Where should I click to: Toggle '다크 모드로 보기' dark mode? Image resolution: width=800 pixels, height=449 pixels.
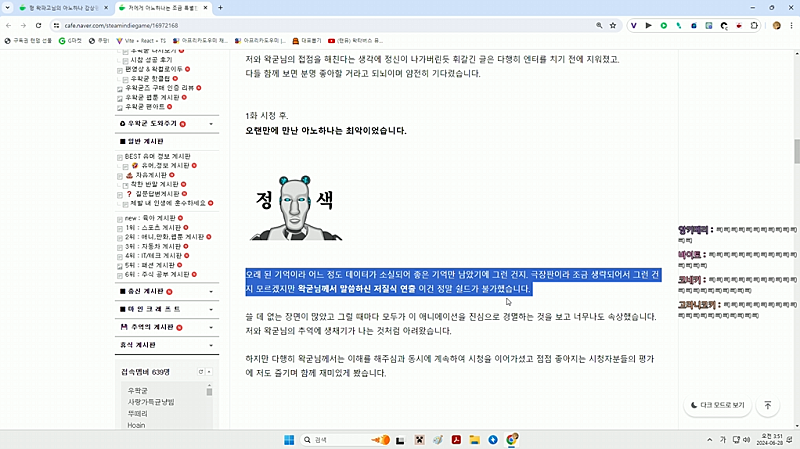(717, 405)
